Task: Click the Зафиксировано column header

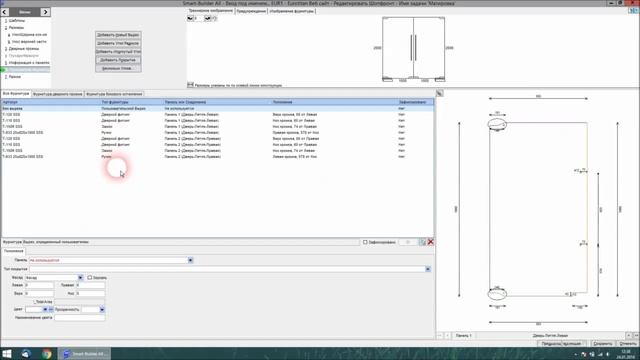Action: (416, 102)
